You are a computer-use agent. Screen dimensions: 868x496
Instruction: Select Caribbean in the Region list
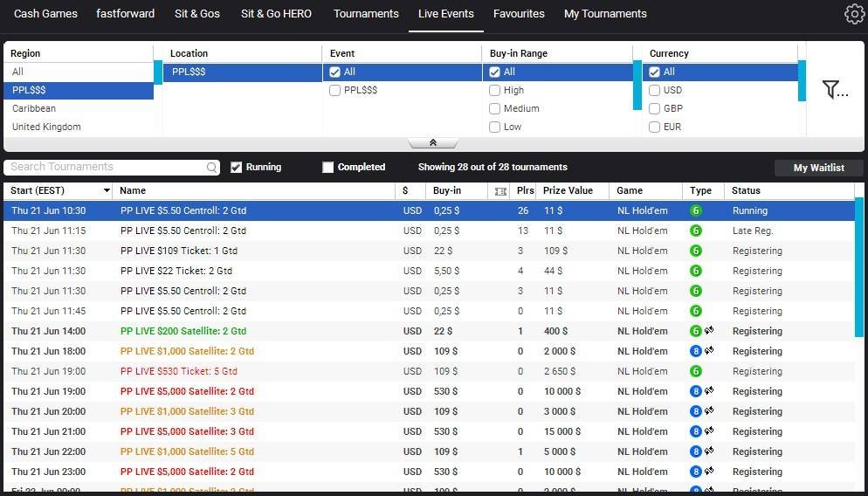34,108
